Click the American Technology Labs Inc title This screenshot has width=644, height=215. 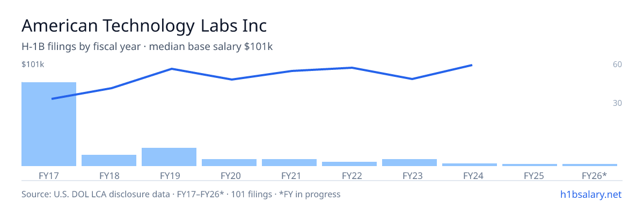pos(144,25)
